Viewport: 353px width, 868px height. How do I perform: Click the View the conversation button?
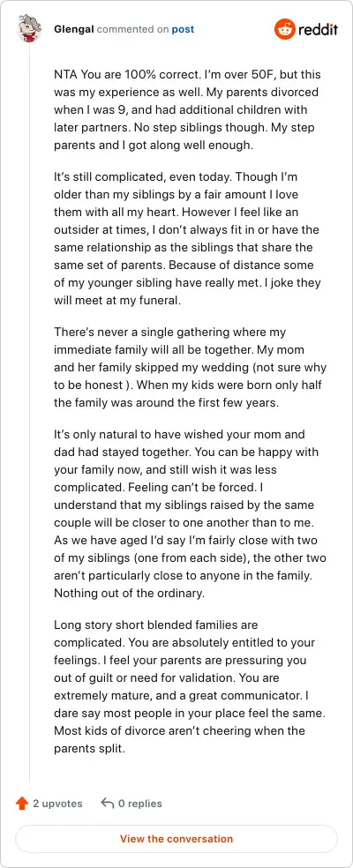(x=176, y=839)
